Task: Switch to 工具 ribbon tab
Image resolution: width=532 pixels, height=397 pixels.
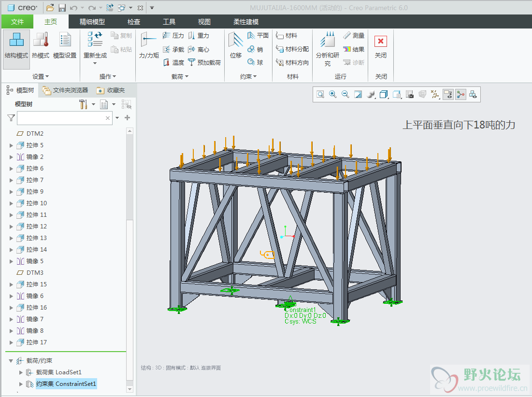Action: click(x=169, y=22)
